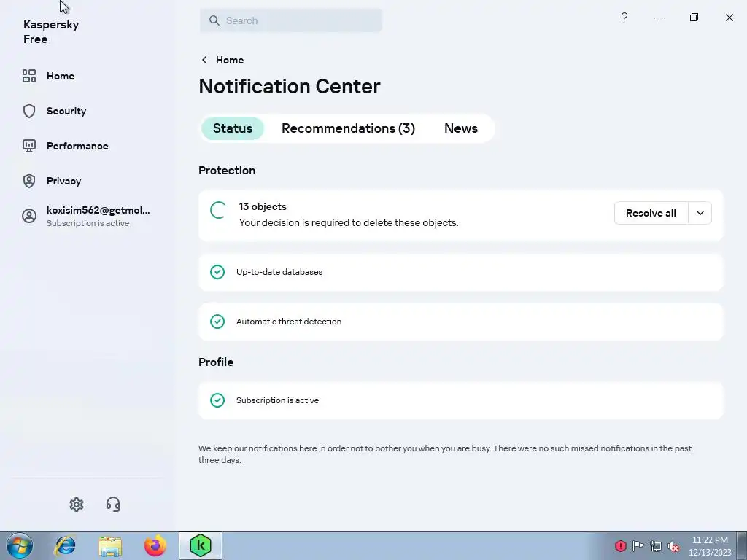Click the checkmark icon for Subscription is active
This screenshot has width=747, height=560.
coord(217,400)
